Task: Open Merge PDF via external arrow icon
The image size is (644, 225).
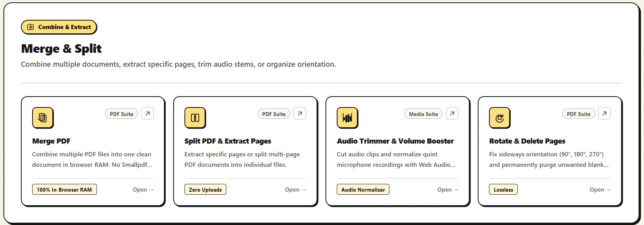Action: tap(147, 114)
